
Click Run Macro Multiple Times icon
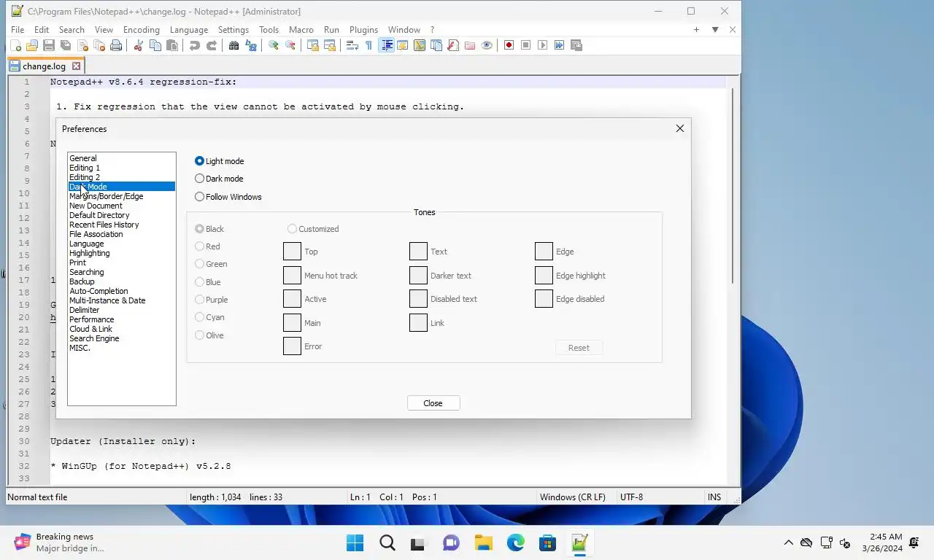(559, 45)
